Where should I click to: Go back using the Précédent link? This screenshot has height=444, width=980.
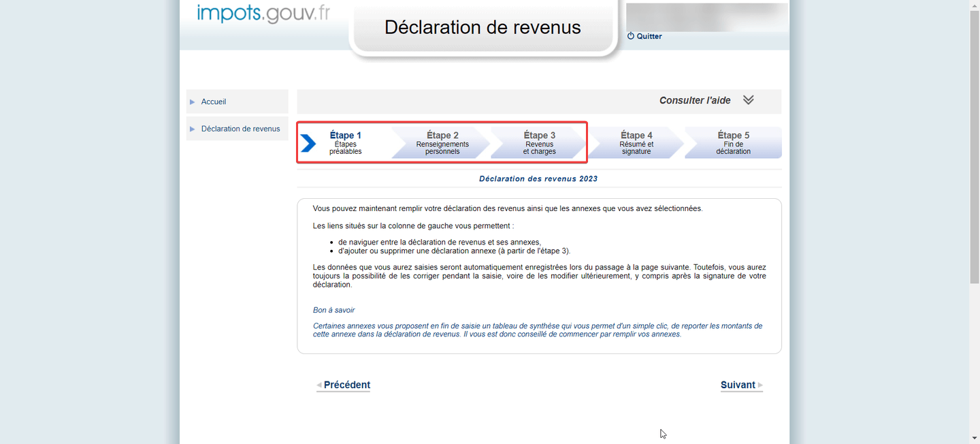346,385
